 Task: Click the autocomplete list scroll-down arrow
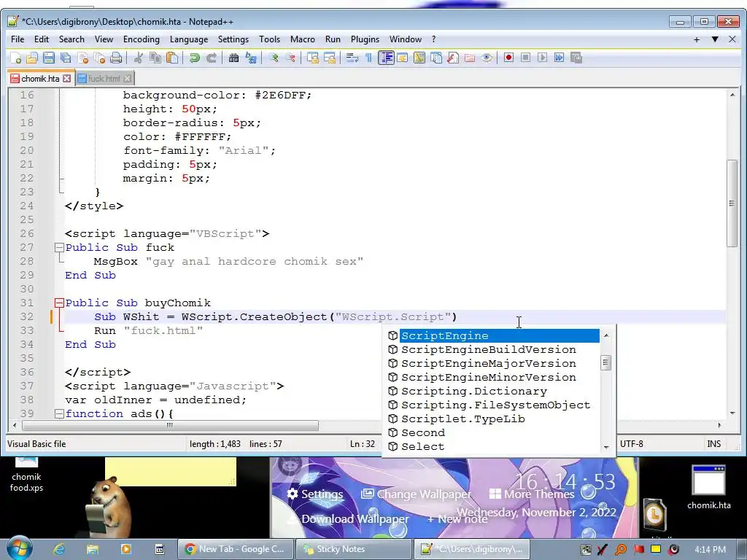point(606,447)
